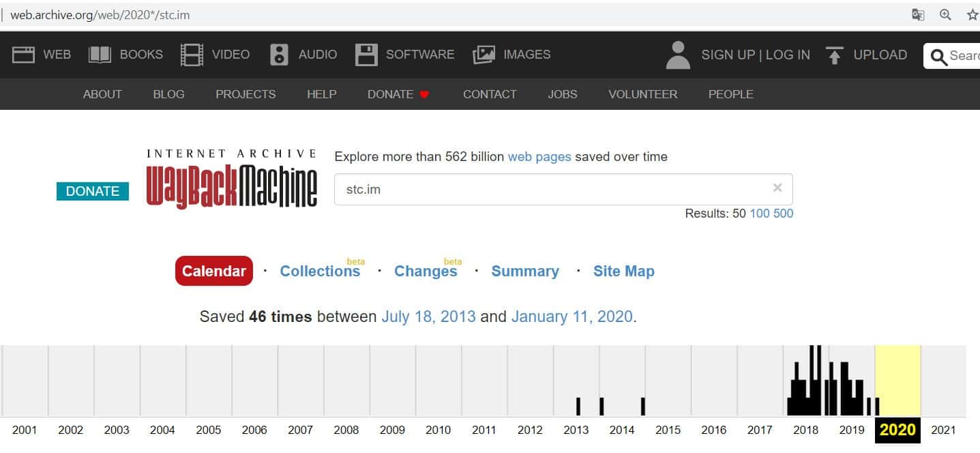Click in the Wayback URL search field
This screenshot has width=980, height=453.
(563, 189)
